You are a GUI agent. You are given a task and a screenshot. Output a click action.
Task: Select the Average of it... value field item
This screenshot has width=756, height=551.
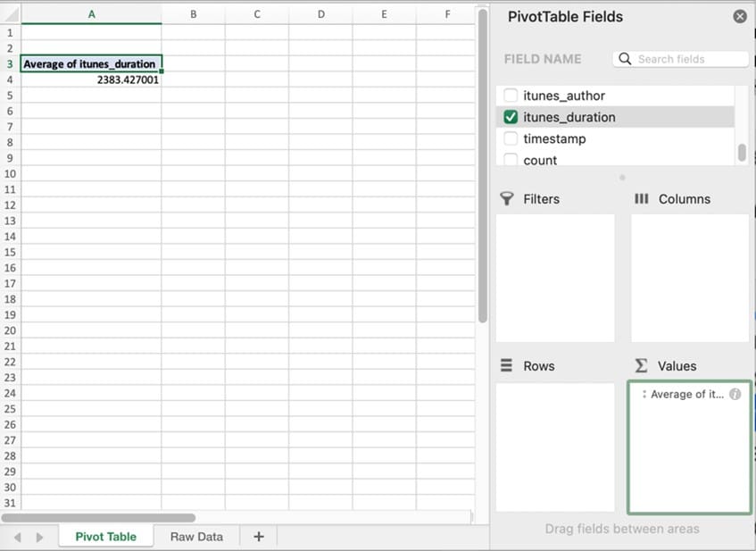(689, 394)
